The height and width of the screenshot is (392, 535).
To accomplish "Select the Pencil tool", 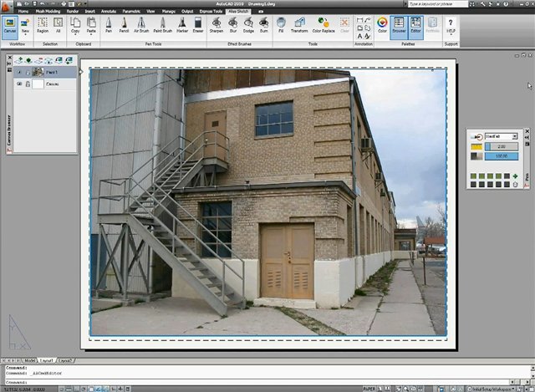I will click(x=124, y=25).
